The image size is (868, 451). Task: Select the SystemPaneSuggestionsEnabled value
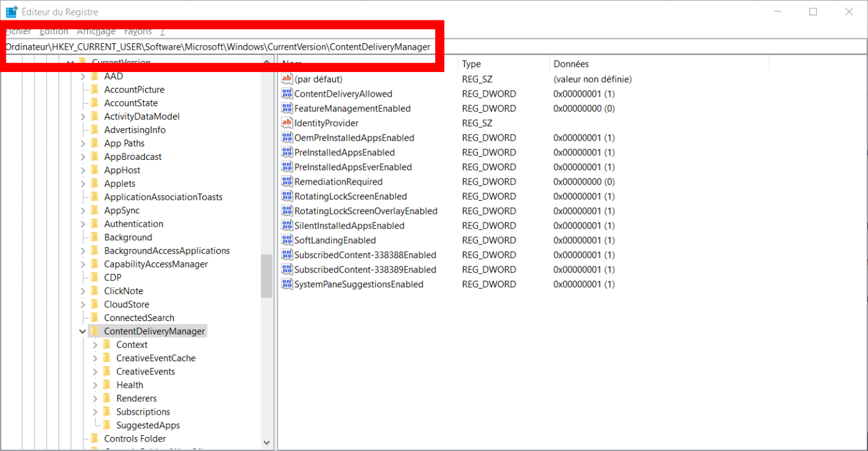(x=358, y=285)
